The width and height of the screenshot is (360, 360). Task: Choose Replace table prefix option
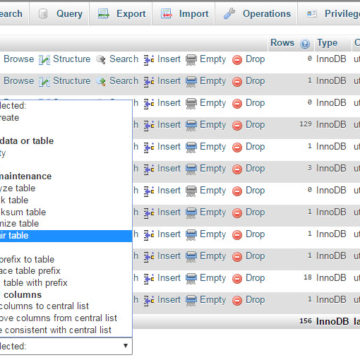66,271
